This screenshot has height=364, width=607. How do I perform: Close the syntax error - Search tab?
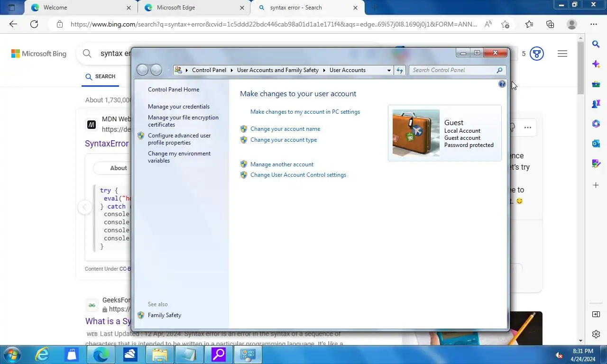(355, 8)
